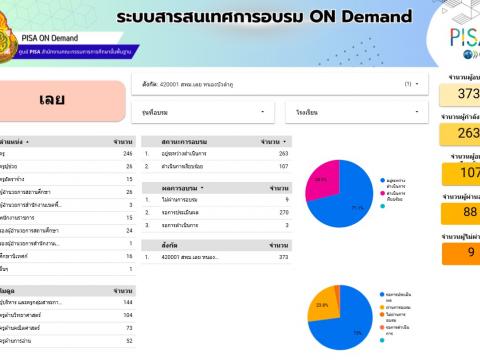Click blue legend dot of lower pie
The height and width of the screenshot is (360, 480).
coord(382,294)
